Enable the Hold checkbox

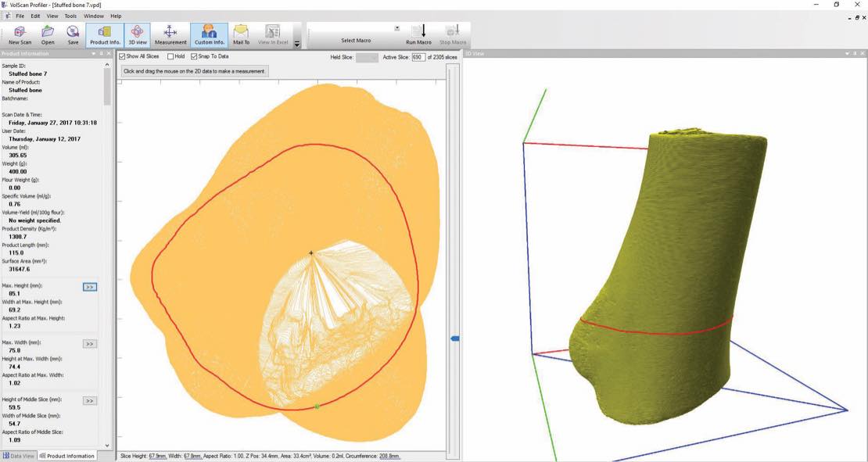pos(170,56)
